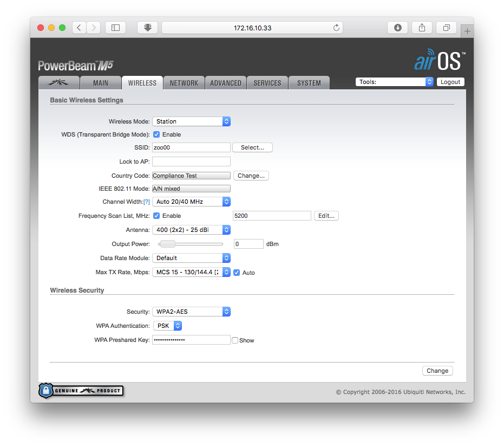Open the Safari downloads list icon
The height and width of the screenshot is (446, 504).
click(397, 28)
